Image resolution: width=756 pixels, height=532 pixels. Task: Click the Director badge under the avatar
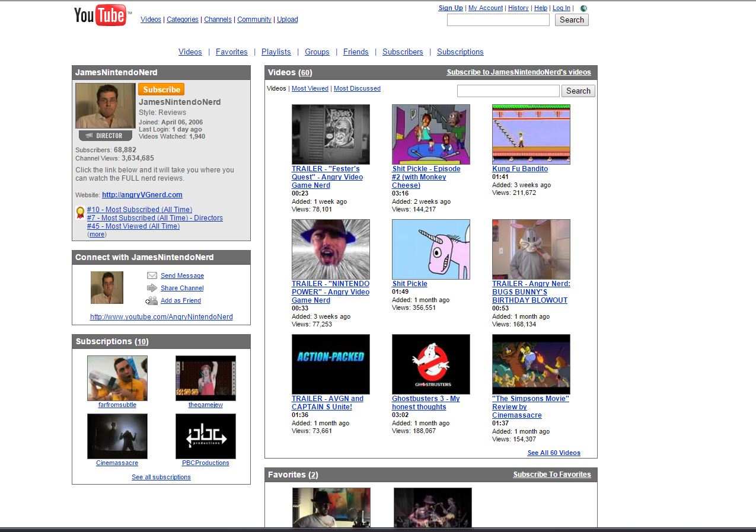click(105, 136)
